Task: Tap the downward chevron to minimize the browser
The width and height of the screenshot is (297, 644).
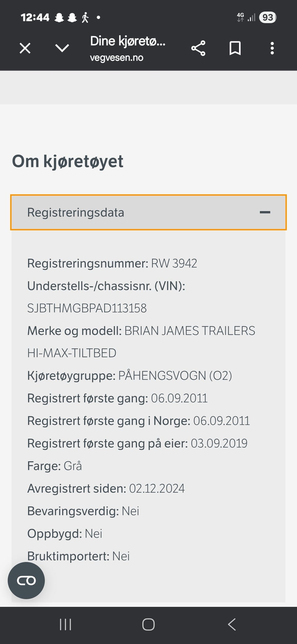Action: pos(62,48)
